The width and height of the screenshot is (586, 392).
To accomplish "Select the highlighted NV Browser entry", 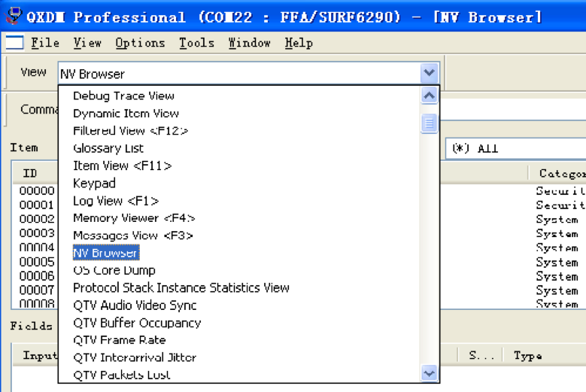I will tap(106, 253).
